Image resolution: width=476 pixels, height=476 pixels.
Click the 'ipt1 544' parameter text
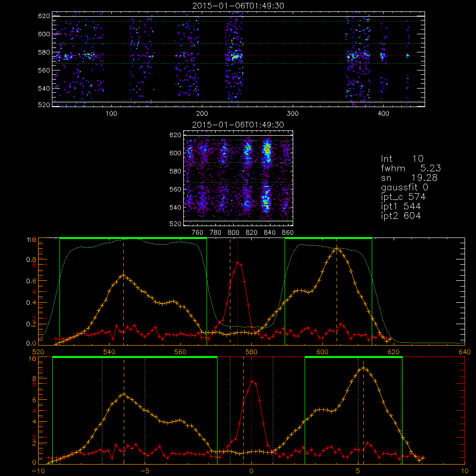tap(401, 207)
